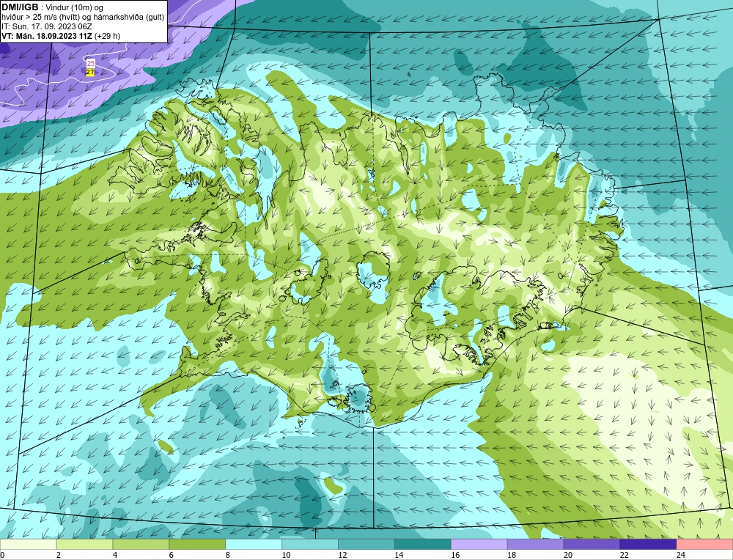Screen dimensions: 733x560
Task: Click the yellow 27 max gust label
Action: point(90,73)
